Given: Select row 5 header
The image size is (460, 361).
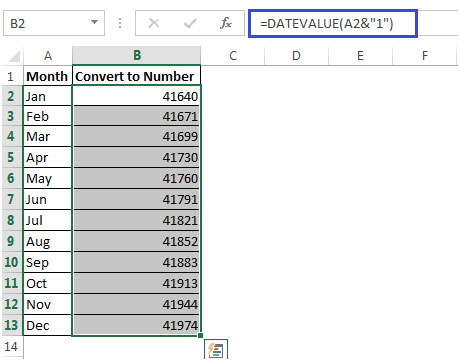Looking at the screenshot, I should click(11, 157).
